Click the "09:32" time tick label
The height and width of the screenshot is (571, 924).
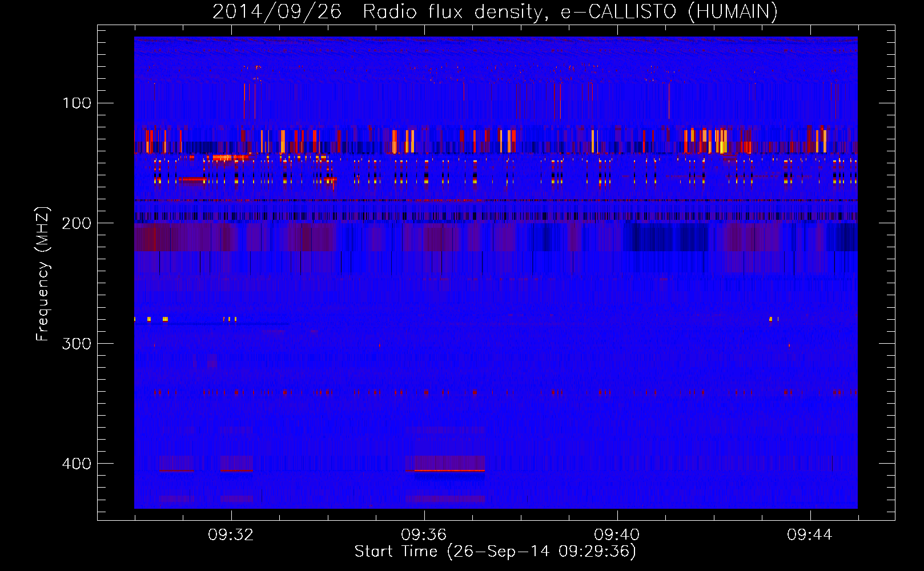pos(231,535)
